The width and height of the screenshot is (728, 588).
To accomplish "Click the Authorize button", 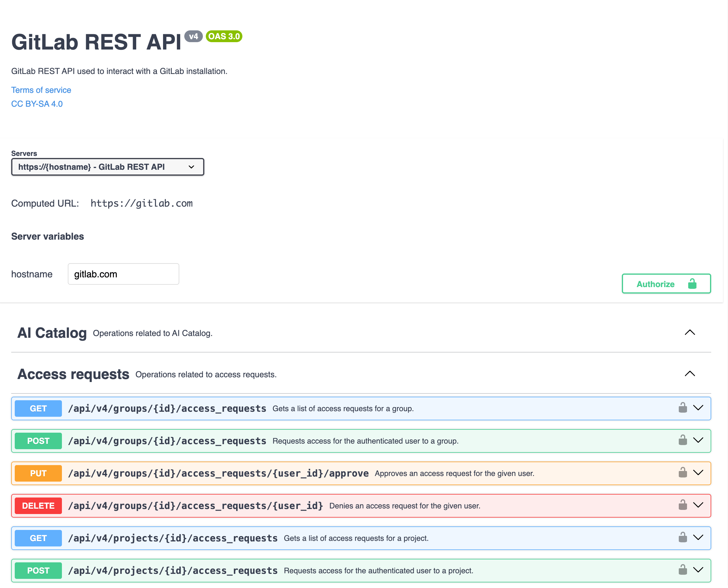I will (666, 284).
